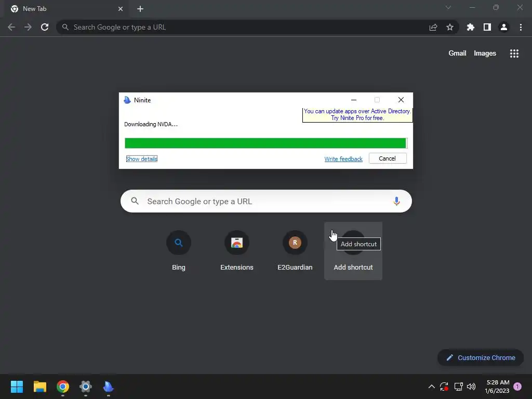The height and width of the screenshot is (399, 532).
Task: Open the Chrome profile avatar
Action: 504,27
